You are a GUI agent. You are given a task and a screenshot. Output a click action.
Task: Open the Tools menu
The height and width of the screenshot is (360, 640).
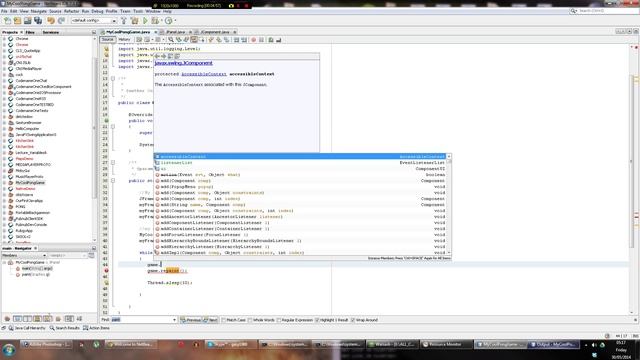tap(138, 11)
